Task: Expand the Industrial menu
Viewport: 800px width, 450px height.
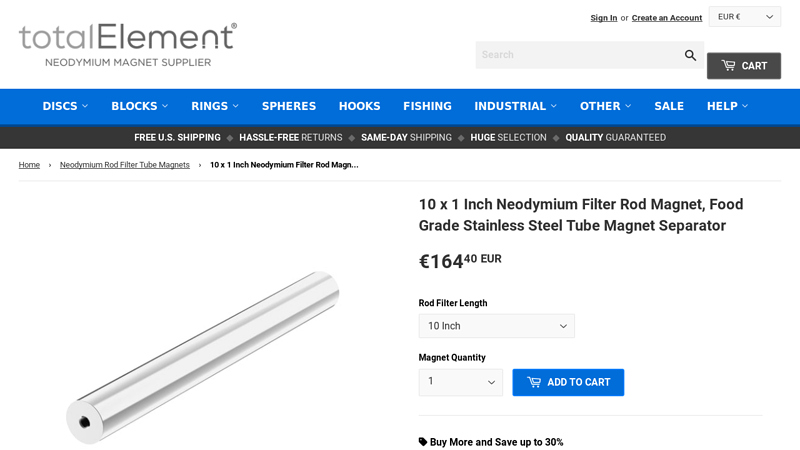Action: [515, 106]
